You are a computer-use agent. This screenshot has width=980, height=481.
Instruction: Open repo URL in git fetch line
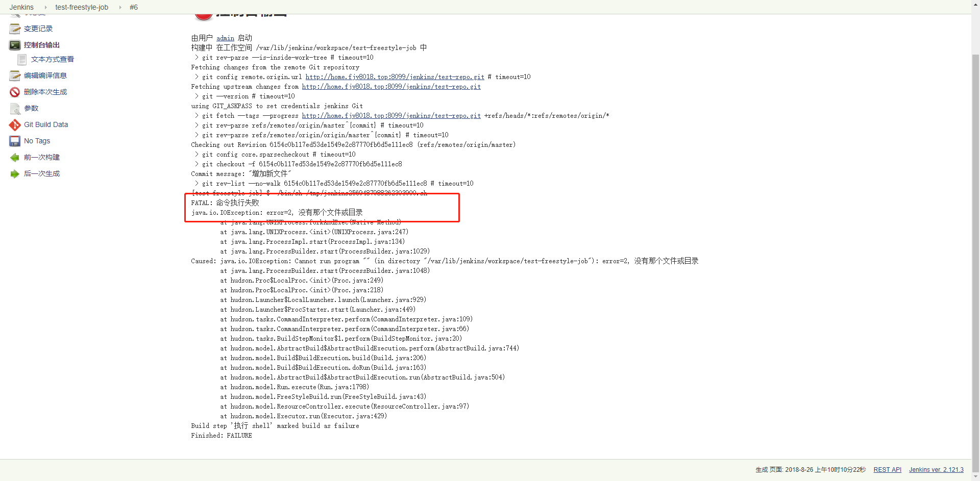[391, 116]
